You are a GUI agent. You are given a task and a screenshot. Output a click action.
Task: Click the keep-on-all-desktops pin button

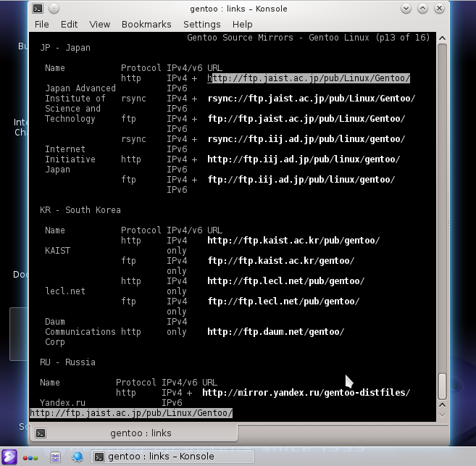[x=54, y=9]
